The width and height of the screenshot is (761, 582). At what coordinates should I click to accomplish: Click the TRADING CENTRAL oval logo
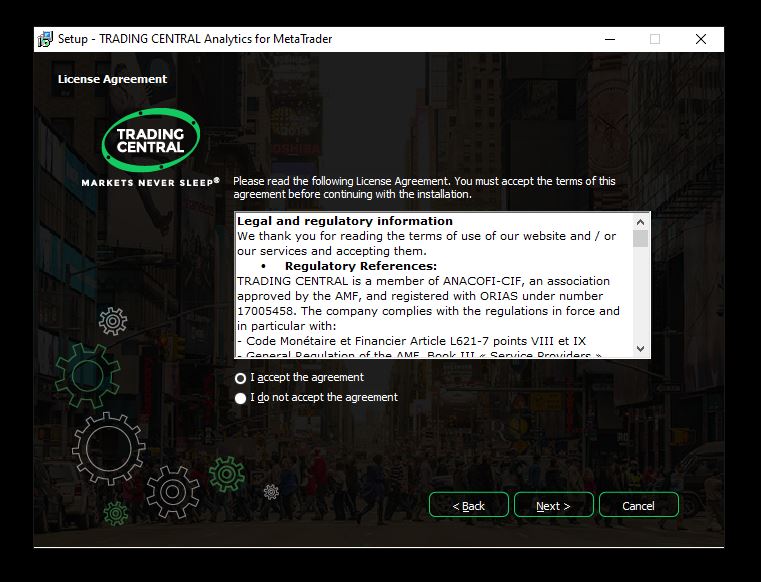pyautogui.click(x=151, y=140)
